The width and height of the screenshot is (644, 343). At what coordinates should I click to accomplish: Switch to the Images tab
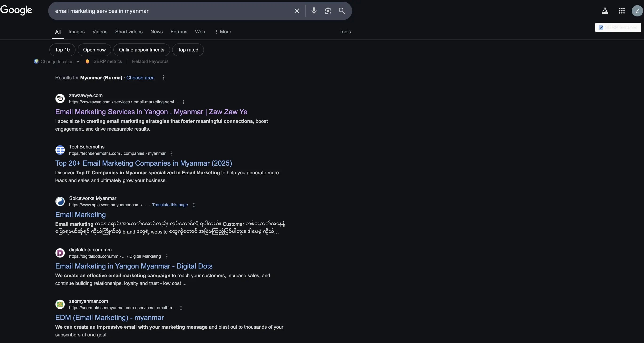click(x=76, y=32)
